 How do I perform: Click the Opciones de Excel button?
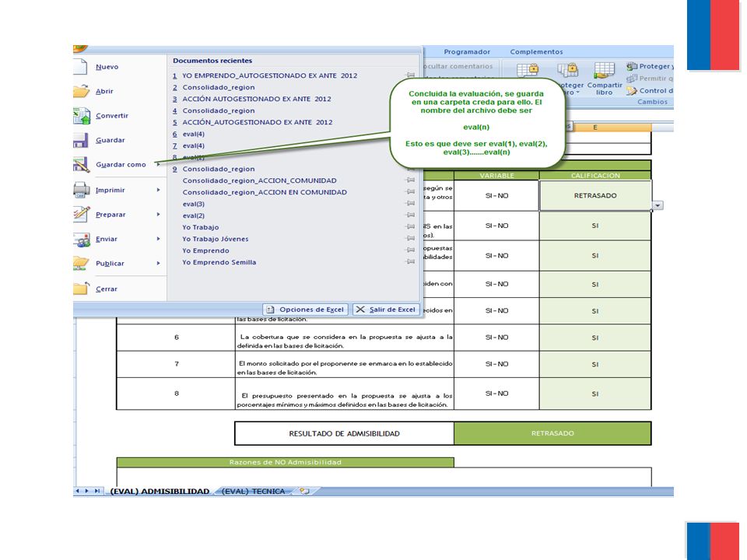(x=305, y=310)
